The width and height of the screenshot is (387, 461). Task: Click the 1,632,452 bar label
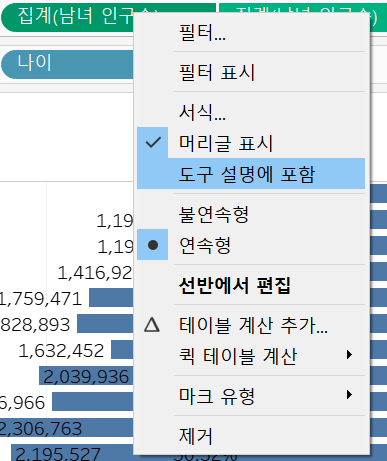pos(61,351)
